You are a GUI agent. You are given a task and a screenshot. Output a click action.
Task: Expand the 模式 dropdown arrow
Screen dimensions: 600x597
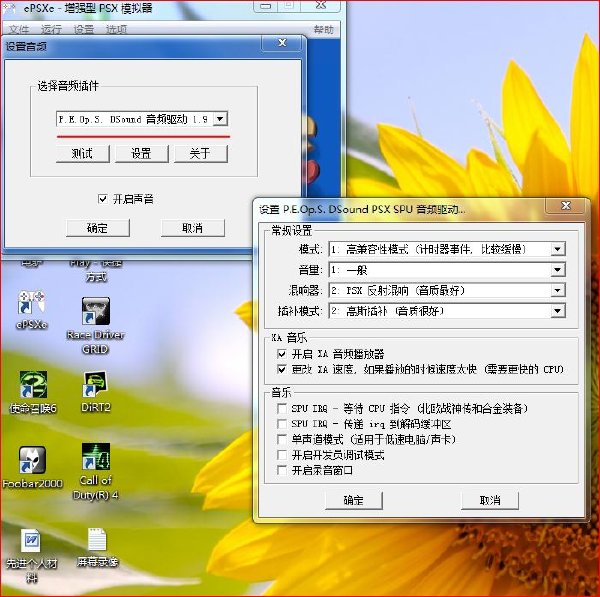[558, 250]
